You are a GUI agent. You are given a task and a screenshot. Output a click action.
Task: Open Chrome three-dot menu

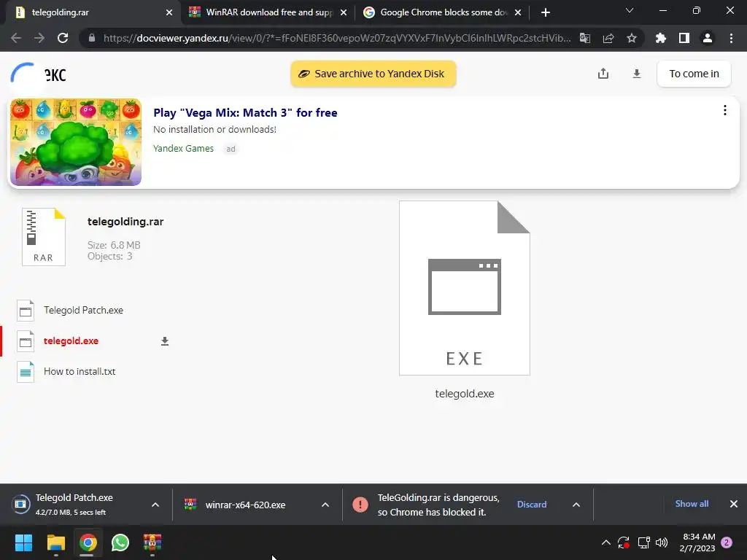click(731, 38)
